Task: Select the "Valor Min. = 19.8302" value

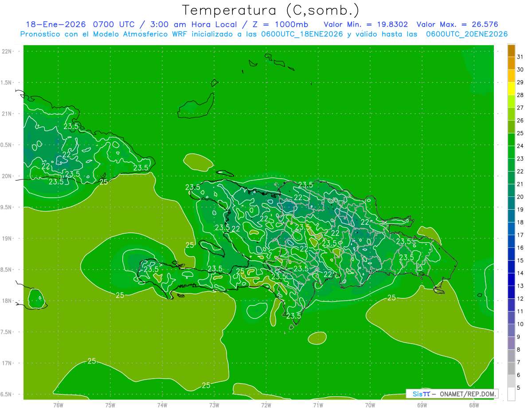Action: [x=366, y=24]
